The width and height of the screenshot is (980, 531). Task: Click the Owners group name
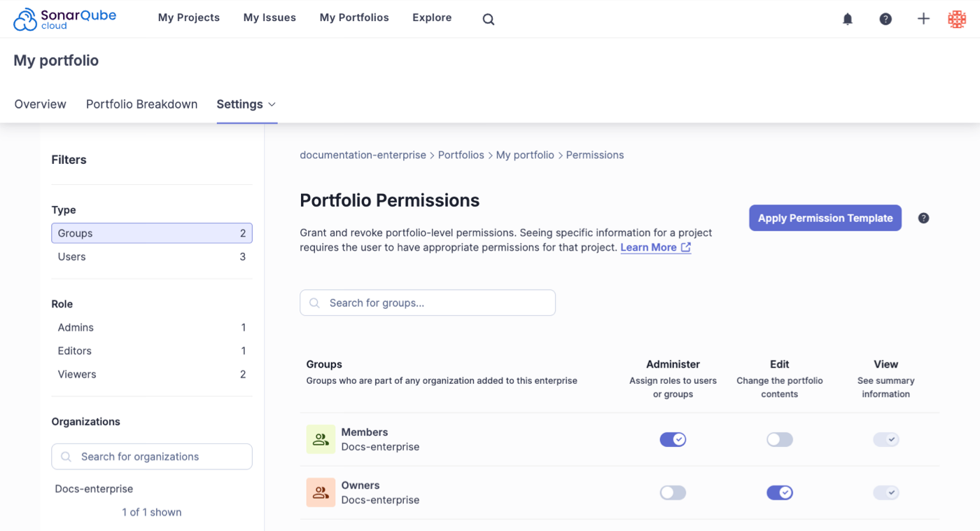[360, 485]
